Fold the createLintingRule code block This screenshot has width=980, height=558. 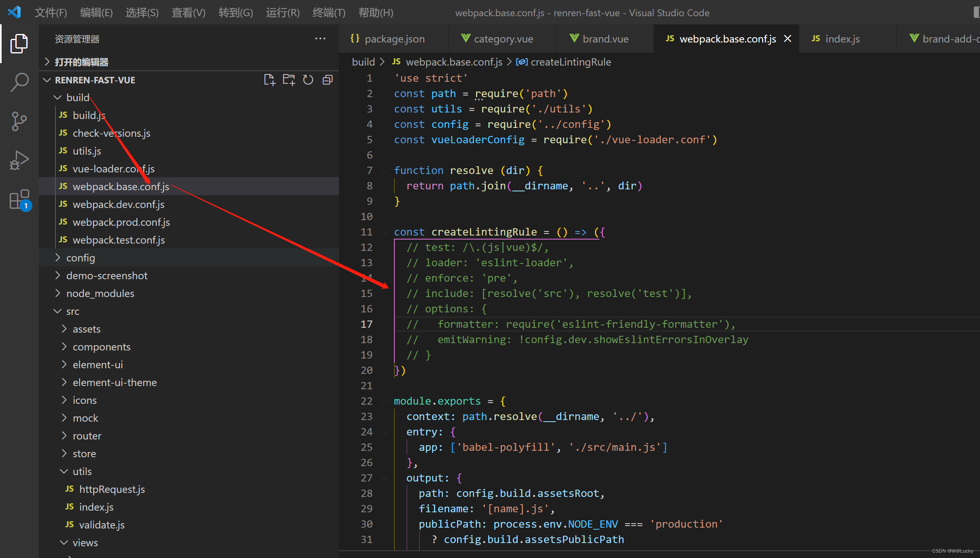[x=385, y=232]
